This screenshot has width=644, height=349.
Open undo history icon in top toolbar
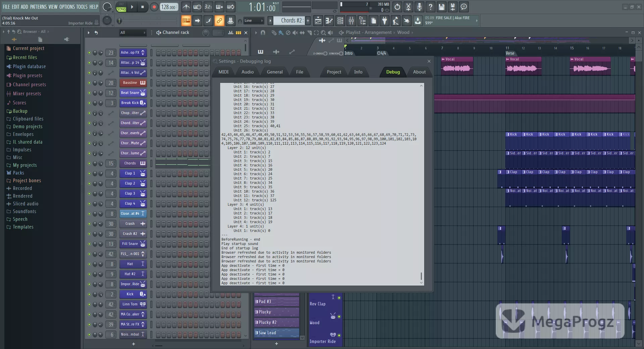pos(397,7)
